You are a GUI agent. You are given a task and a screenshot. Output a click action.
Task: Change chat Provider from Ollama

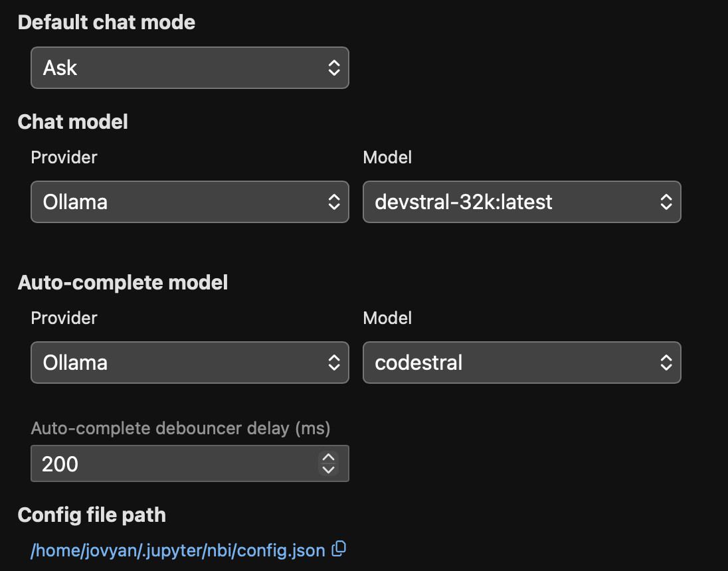click(x=190, y=202)
